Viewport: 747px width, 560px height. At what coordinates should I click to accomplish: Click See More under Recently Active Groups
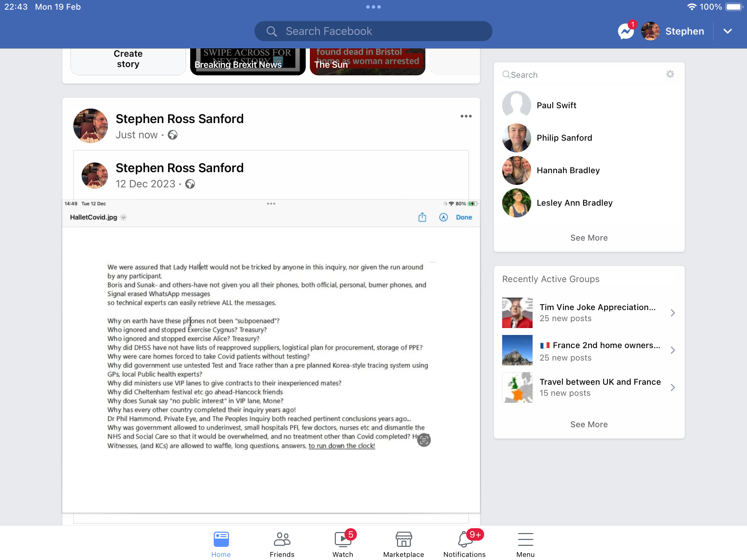[x=589, y=424]
